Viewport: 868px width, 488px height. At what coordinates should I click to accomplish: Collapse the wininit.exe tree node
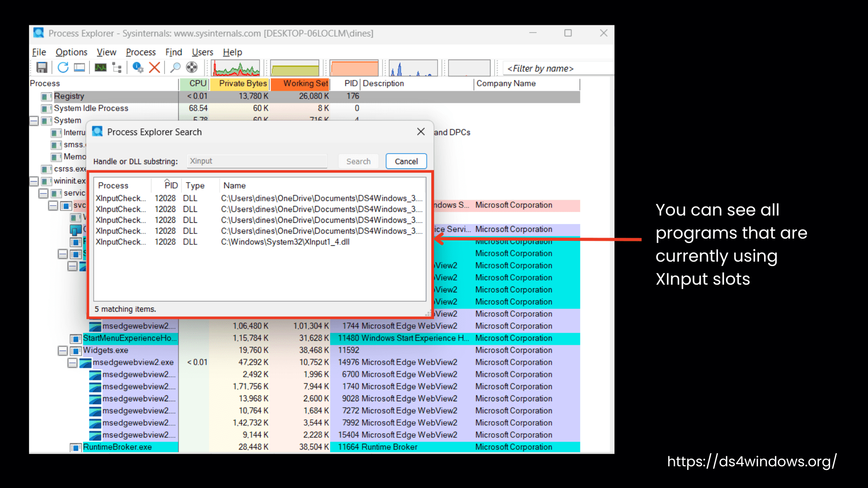click(34, 181)
